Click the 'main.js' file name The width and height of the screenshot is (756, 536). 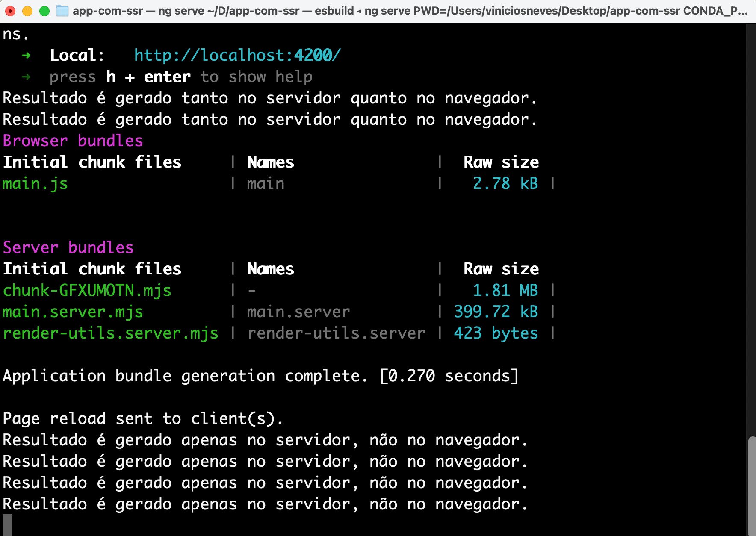click(35, 184)
